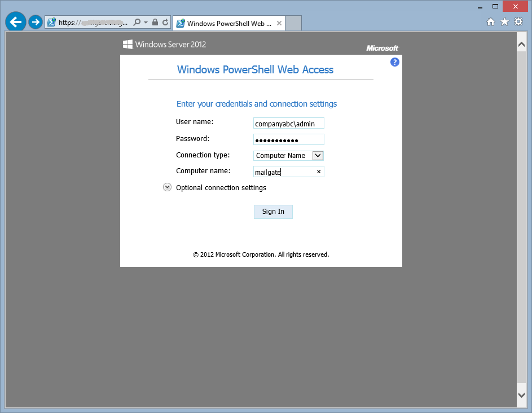Go forward with the forward arrow icon
Viewport: 532px width, 413px height.
pyautogui.click(x=35, y=21)
